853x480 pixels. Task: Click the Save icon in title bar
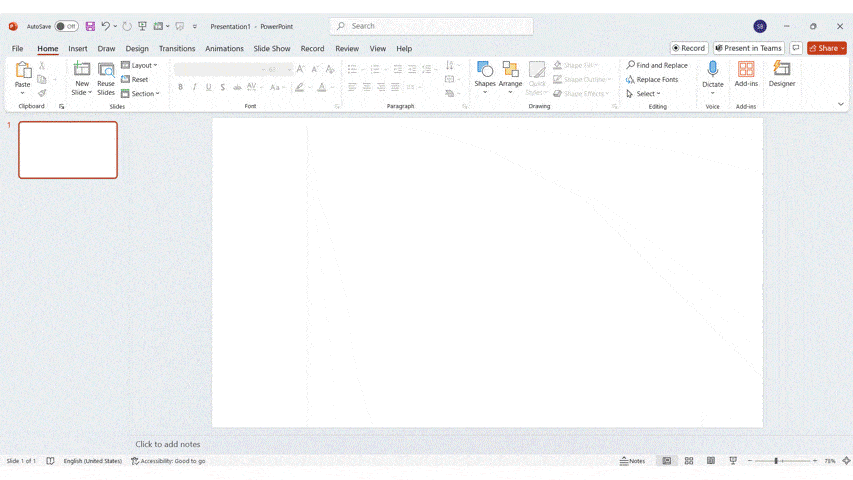coord(90,26)
